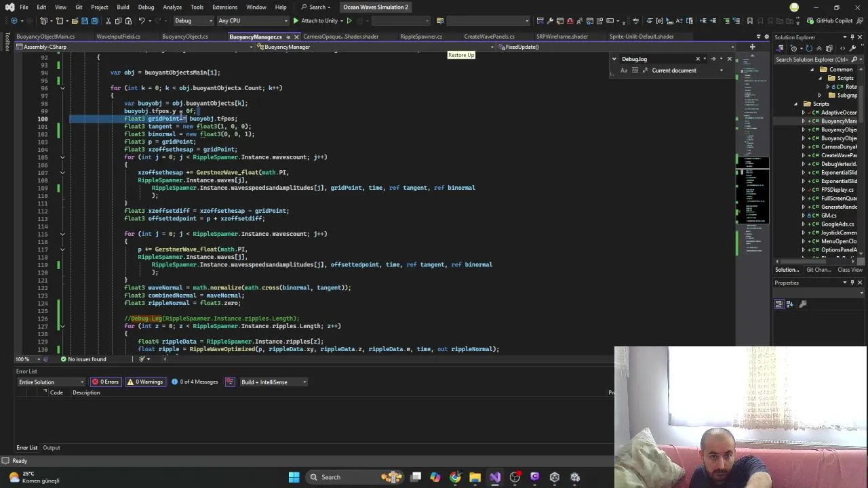
Task: Switch to BuoyancyObjectMain.cs tab
Action: click(45, 37)
